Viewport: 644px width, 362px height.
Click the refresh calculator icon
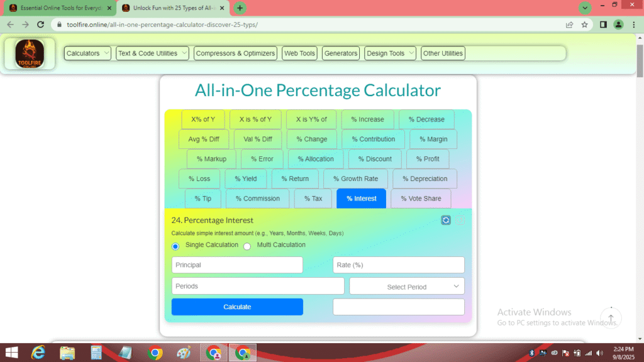pyautogui.click(x=446, y=220)
